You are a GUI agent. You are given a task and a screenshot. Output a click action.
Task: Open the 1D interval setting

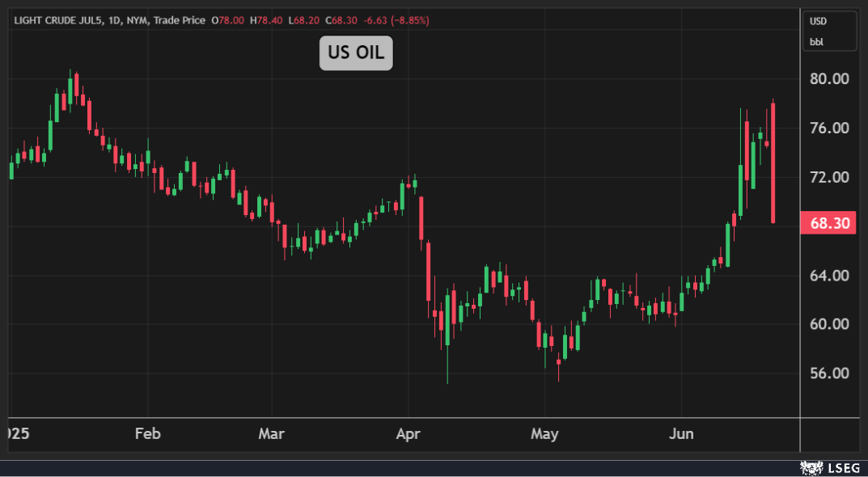pos(117,20)
